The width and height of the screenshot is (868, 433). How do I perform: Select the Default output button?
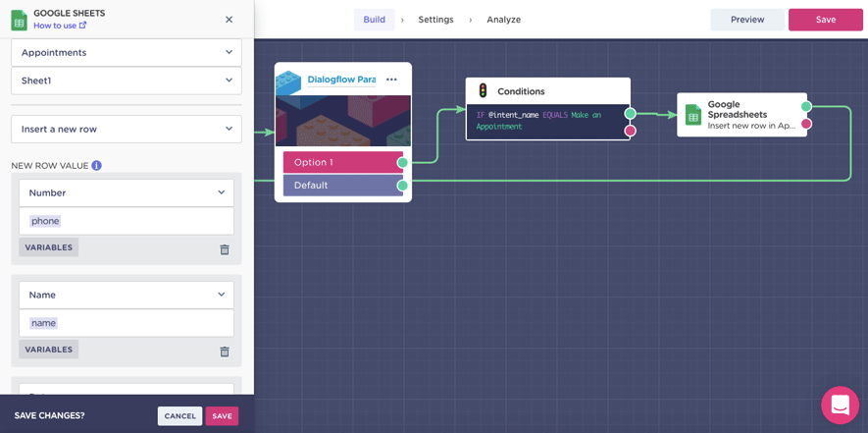pyautogui.click(x=342, y=186)
